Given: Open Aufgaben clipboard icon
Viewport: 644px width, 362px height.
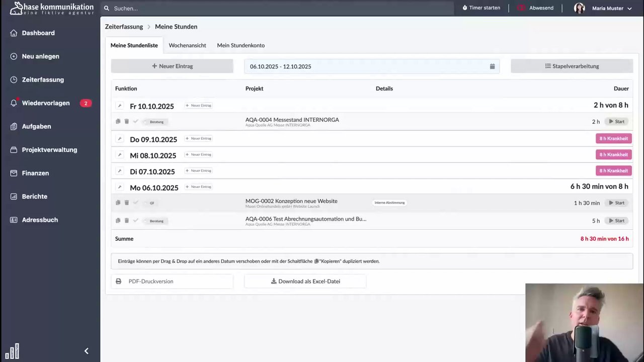Looking at the screenshot, I should tap(14, 126).
